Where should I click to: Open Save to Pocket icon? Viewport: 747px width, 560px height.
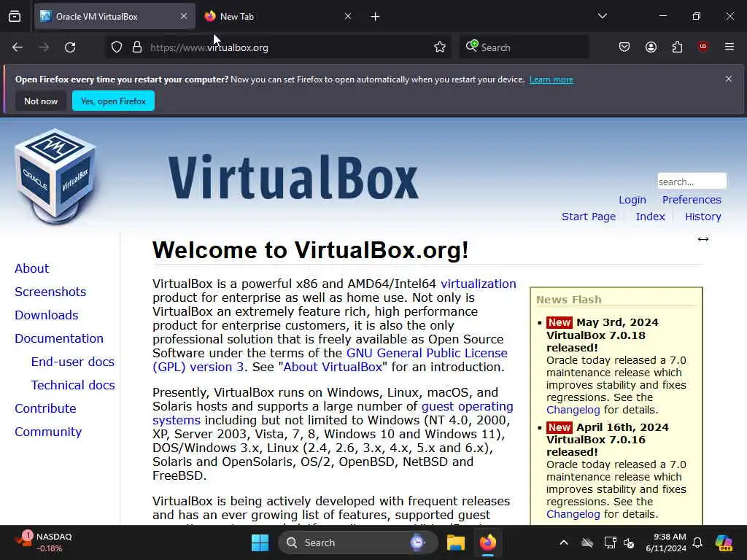[624, 47]
